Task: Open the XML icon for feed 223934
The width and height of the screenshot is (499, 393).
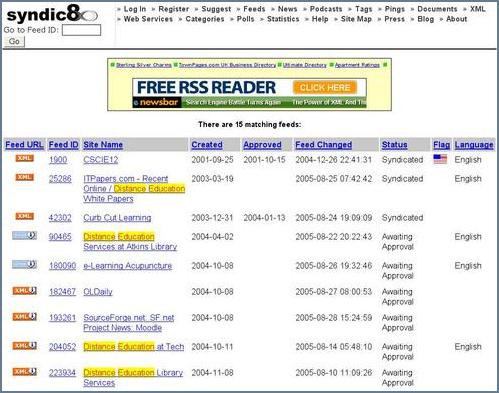Action: 24,372
